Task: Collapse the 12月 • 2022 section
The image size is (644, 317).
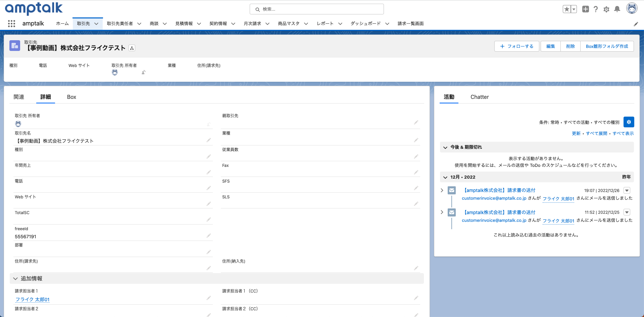Action: pyautogui.click(x=445, y=177)
